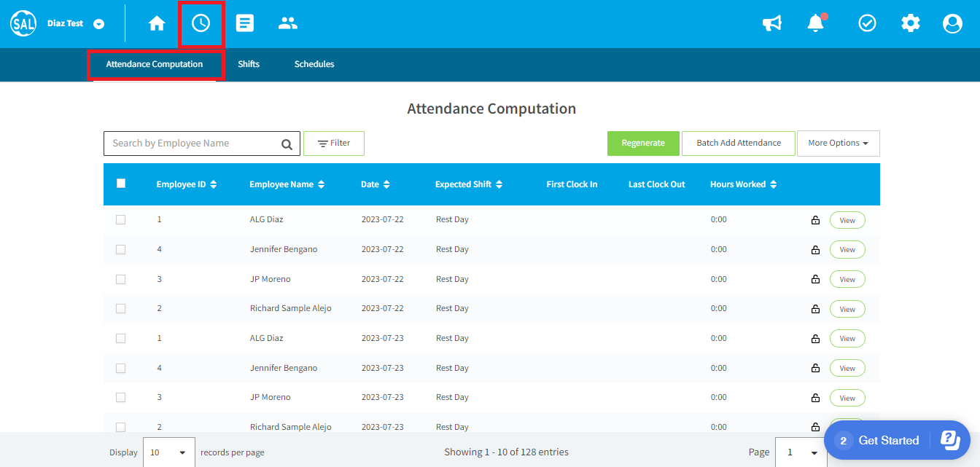The image size is (980, 467).
Task: Check the ALG Diaz 2023-07-23 row checkbox
Action: 121,338
